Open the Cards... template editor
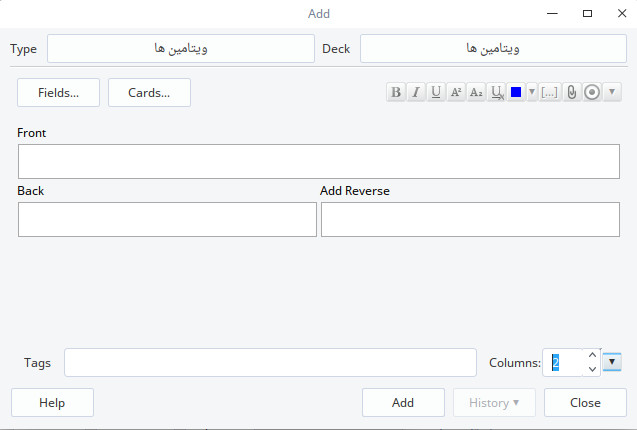Screen dimensions: 637x430 [x=149, y=92]
